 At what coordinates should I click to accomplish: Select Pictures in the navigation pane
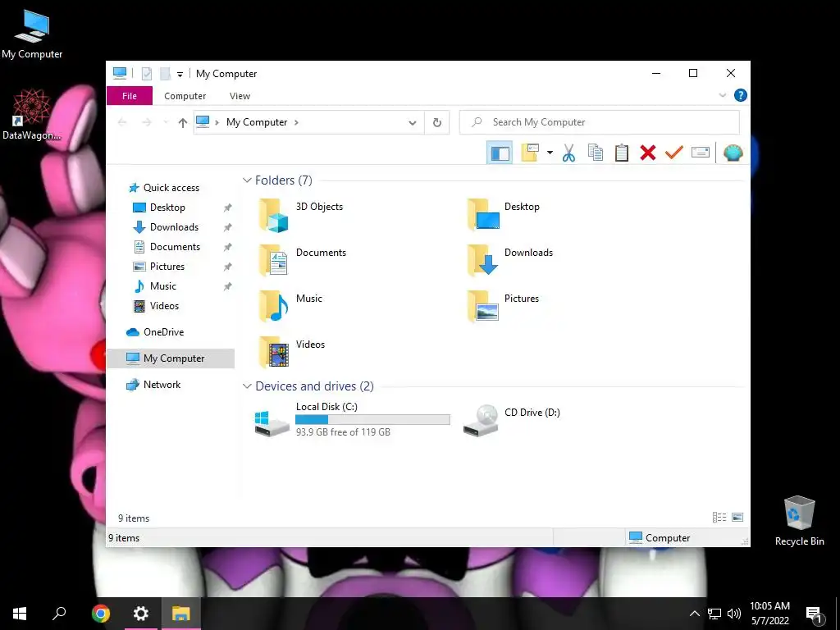point(167,267)
